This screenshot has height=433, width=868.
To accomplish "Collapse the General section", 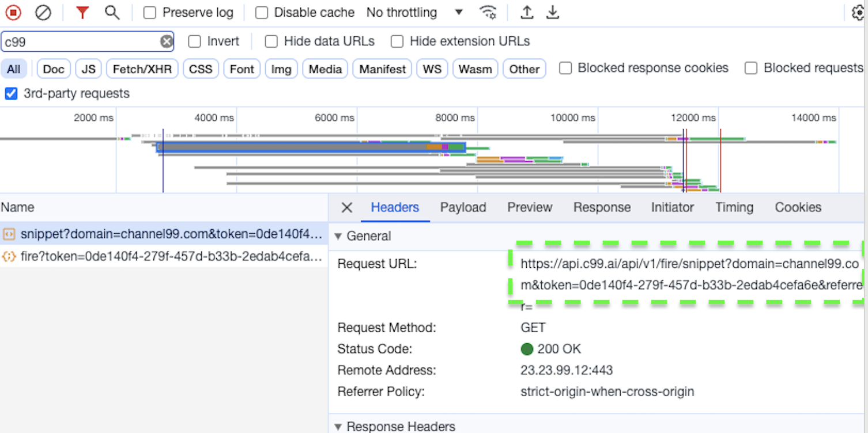I will [x=338, y=236].
